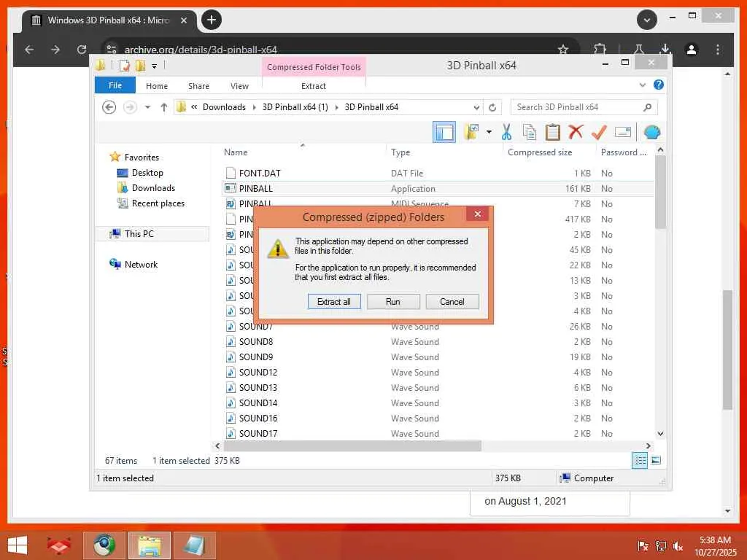Click the Copy pages icon

pos(530,133)
